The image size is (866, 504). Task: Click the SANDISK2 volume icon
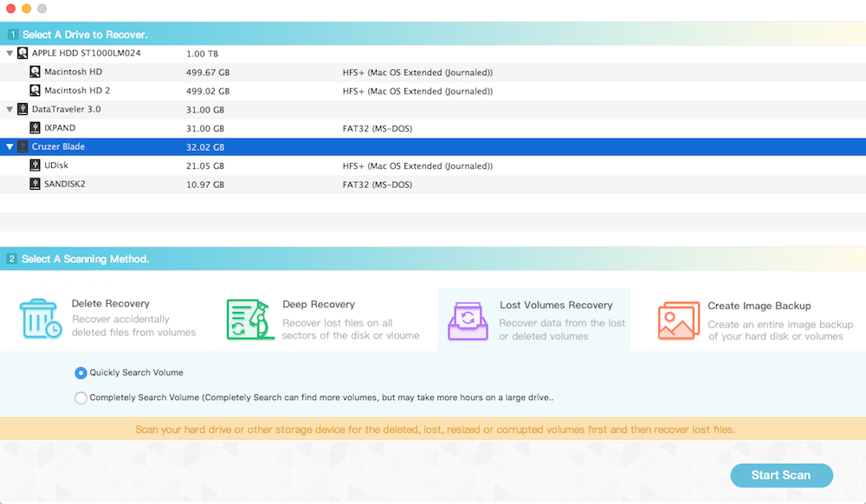tap(35, 184)
